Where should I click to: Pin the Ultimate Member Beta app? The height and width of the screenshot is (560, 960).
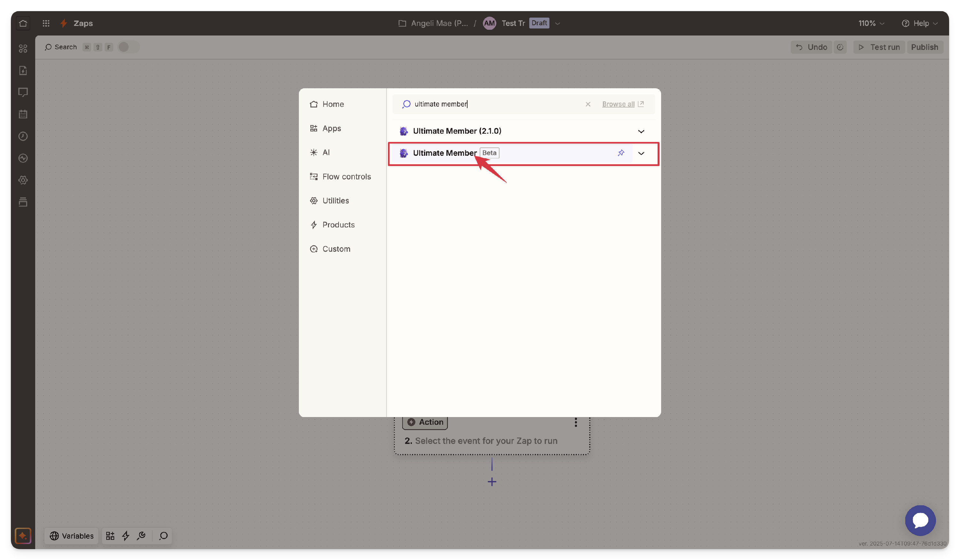[621, 153]
